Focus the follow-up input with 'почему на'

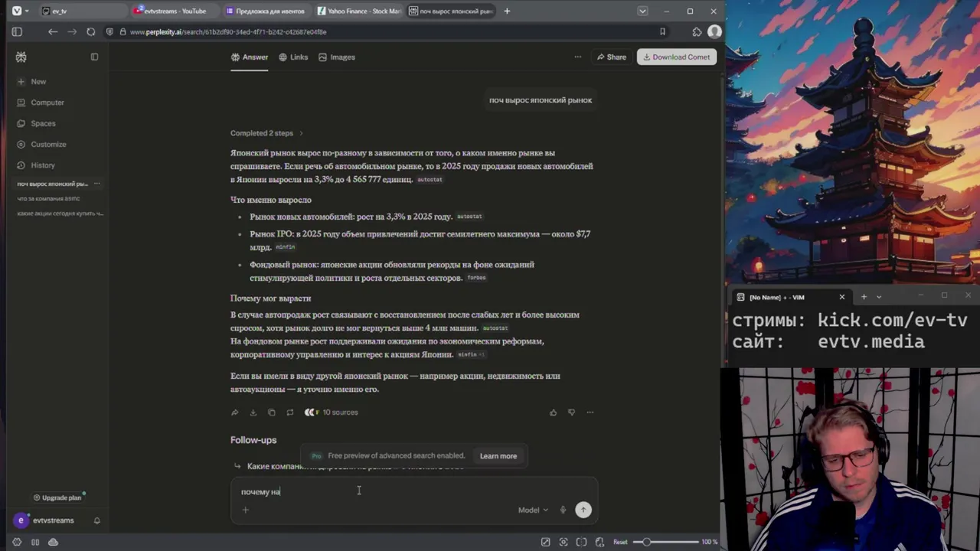(414, 492)
